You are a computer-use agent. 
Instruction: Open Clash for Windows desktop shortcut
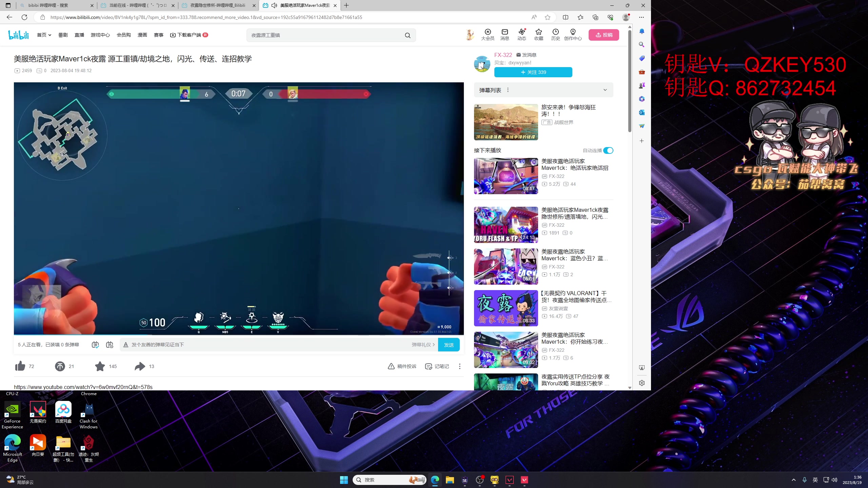click(x=88, y=415)
